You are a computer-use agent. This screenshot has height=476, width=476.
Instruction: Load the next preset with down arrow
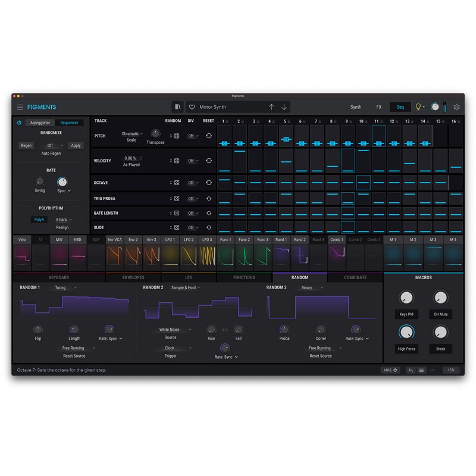click(x=284, y=107)
